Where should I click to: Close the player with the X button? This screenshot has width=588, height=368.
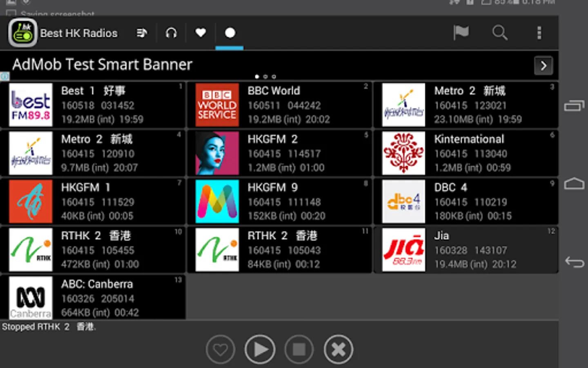pyautogui.click(x=339, y=350)
